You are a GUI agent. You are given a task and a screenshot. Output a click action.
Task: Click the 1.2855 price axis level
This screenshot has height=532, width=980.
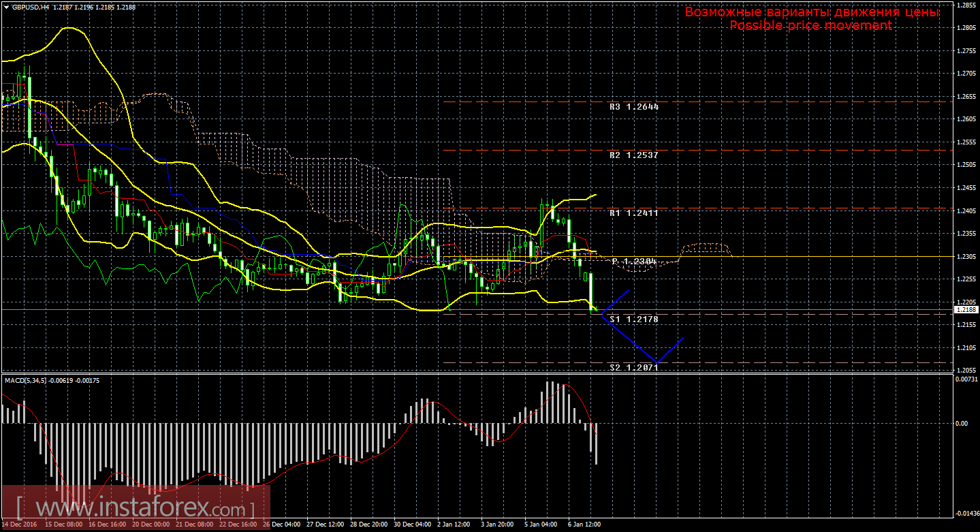click(x=966, y=5)
